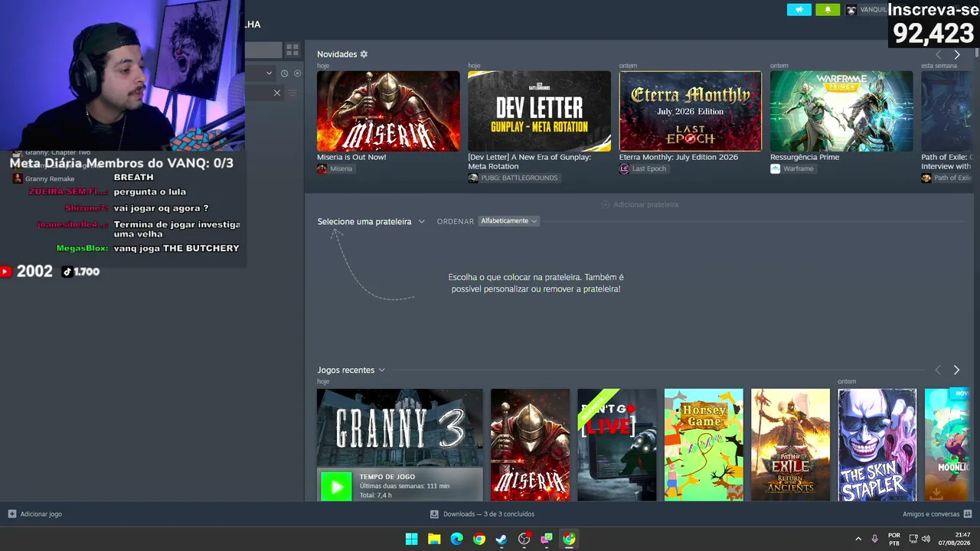The width and height of the screenshot is (980, 551).
Task: Open File Explorer from the taskbar
Action: point(434,539)
